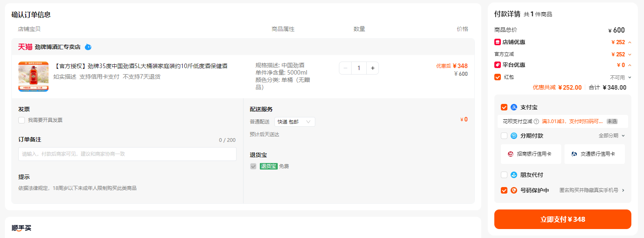Click the 订单备注 order note input field
This screenshot has height=238, width=644.
tap(127, 154)
